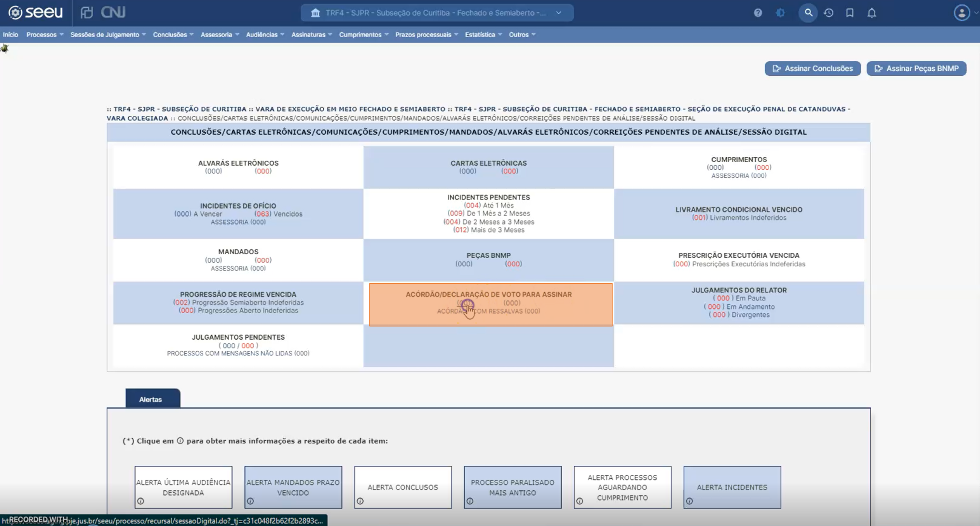Image resolution: width=980 pixels, height=526 pixels.
Task: Expand the Cumprimentos menu
Action: coord(364,35)
